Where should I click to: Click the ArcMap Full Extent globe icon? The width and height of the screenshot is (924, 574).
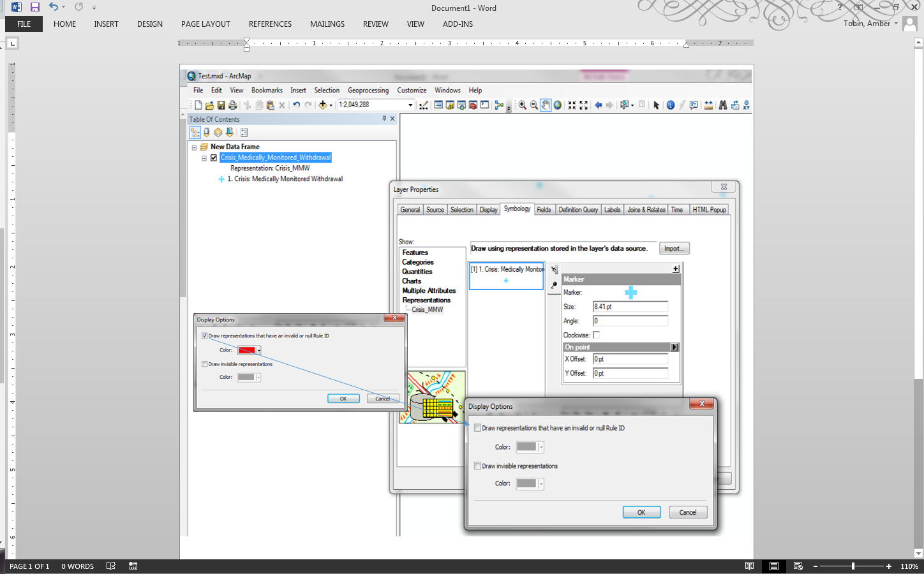point(558,105)
